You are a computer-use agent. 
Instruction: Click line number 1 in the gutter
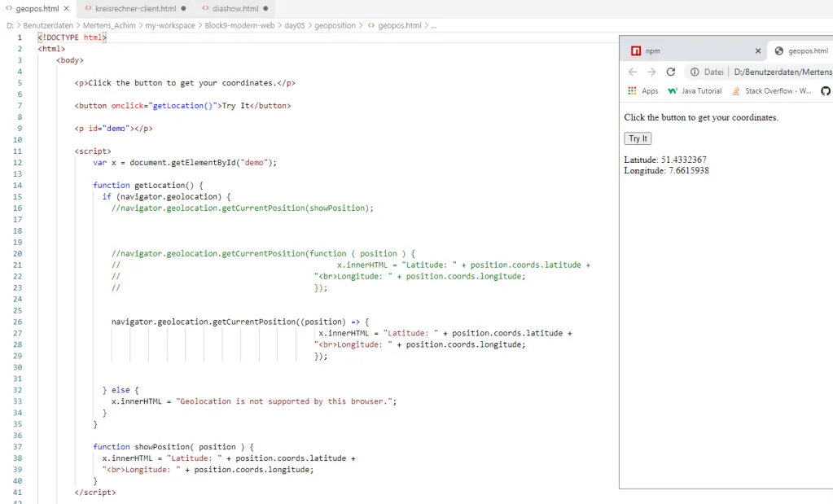[x=20, y=37]
